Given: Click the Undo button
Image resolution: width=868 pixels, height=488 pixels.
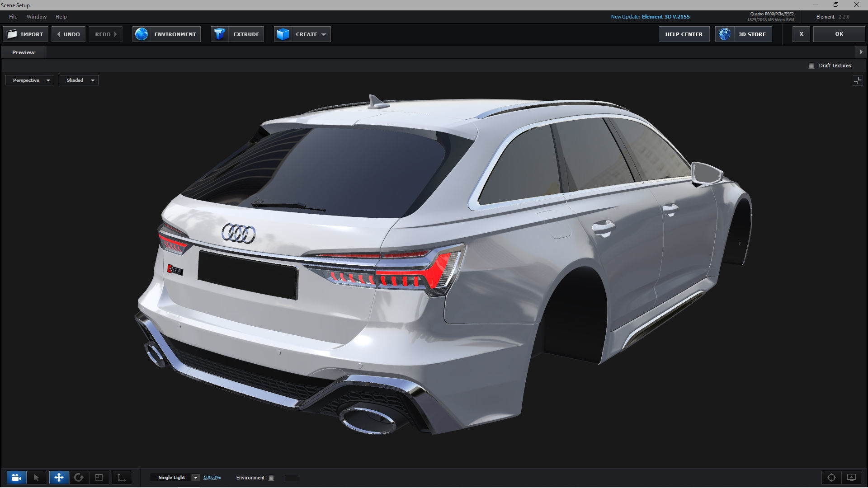Looking at the screenshot, I should pos(68,34).
